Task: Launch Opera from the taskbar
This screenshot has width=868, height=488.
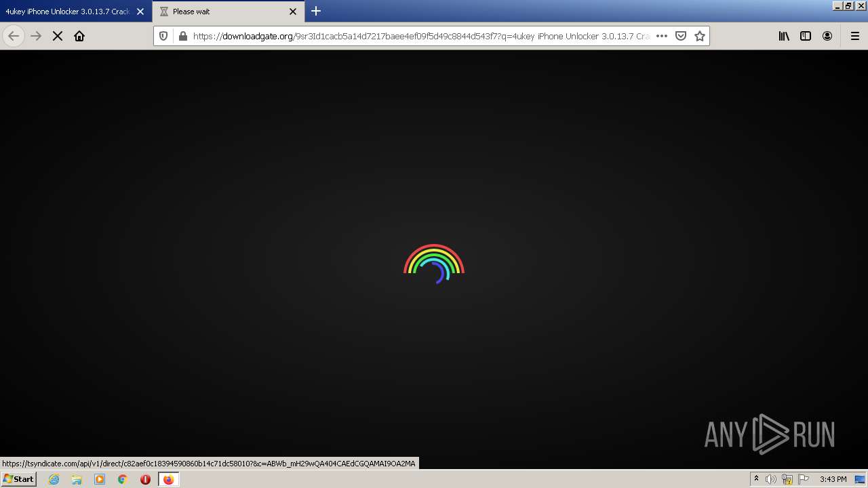Action: coord(145,479)
